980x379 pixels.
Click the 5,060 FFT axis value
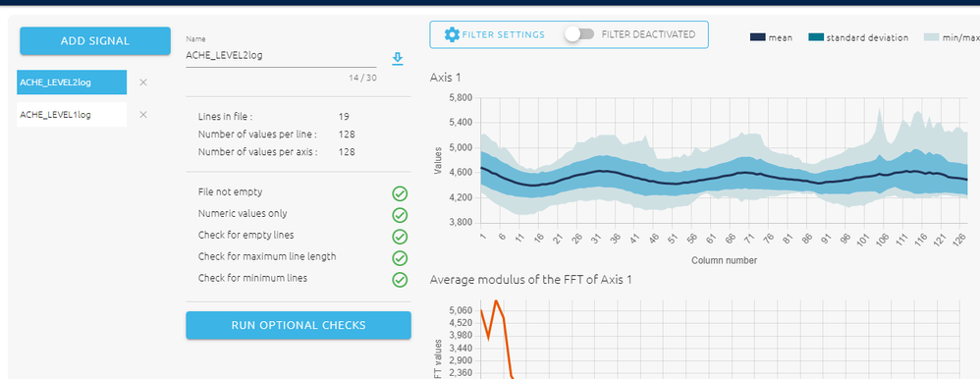[x=461, y=310]
